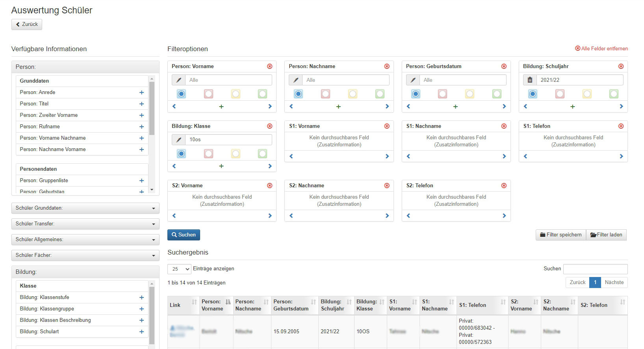Sort results by S1: Telefon column
Viewport: 644px width, 349px height.
click(482, 305)
